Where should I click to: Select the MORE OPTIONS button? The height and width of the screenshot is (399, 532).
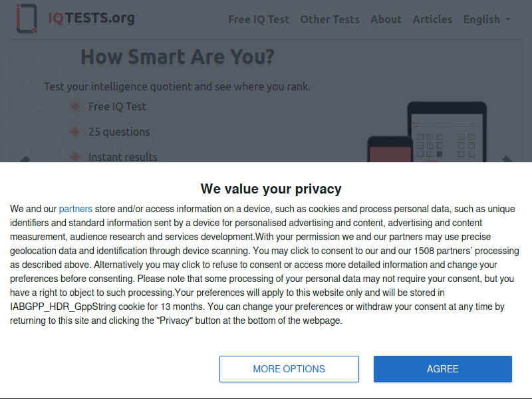[289, 369]
